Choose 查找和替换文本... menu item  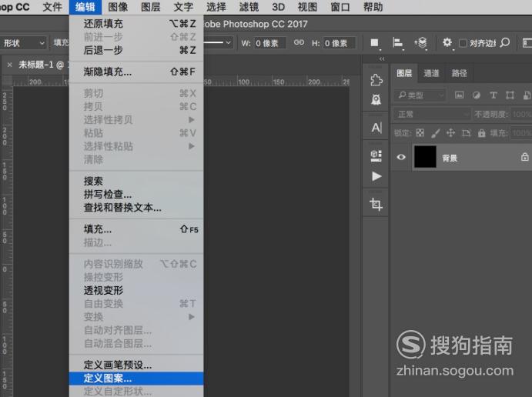coord(136,208)
